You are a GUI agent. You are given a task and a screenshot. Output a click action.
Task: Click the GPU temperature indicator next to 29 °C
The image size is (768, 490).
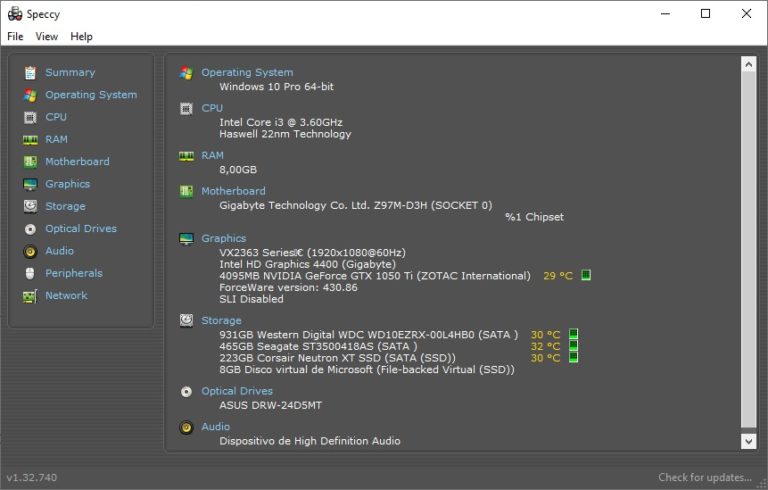click(x=586, y=275)
